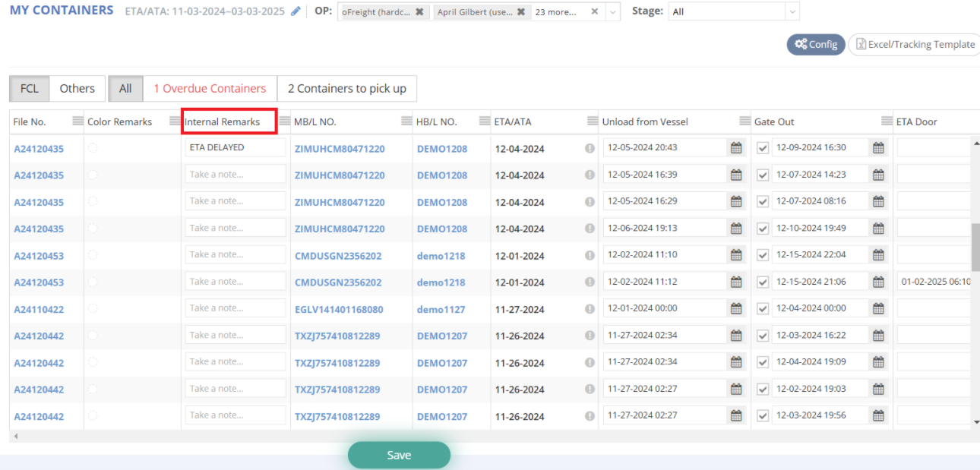Viewport: 980px width, 470px height.
Task: Toggle Gate Out checkbox for 12-03-2024 19:56
Action: [x=763, y=416]
